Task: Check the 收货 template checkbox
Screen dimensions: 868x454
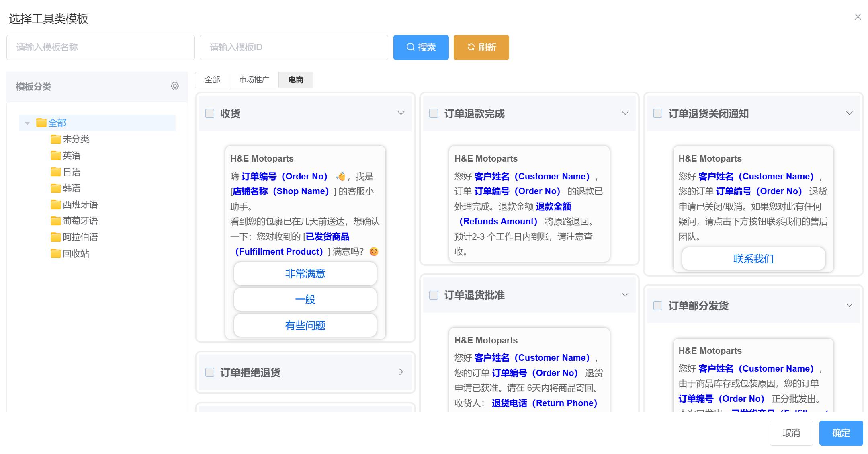Action: click(209, 113)
